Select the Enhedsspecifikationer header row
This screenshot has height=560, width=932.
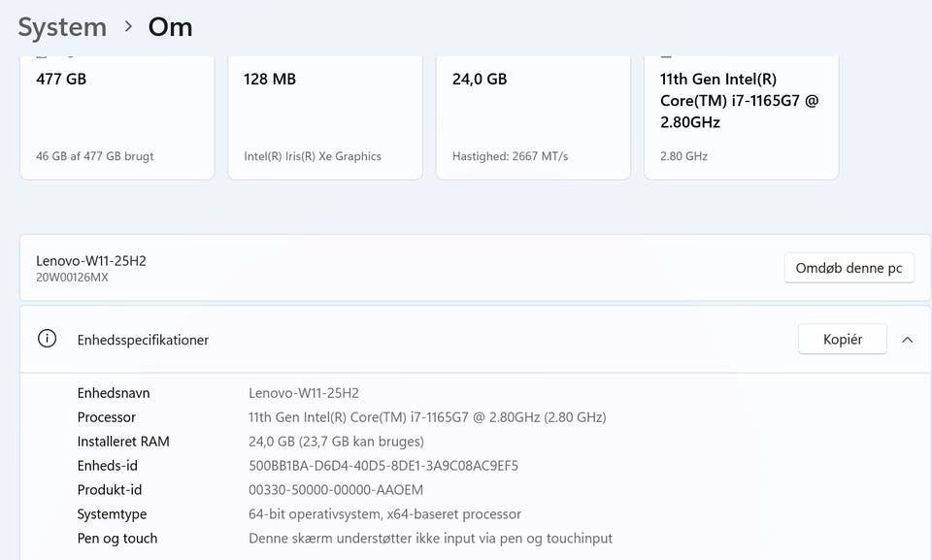click(x=476, y=340)
